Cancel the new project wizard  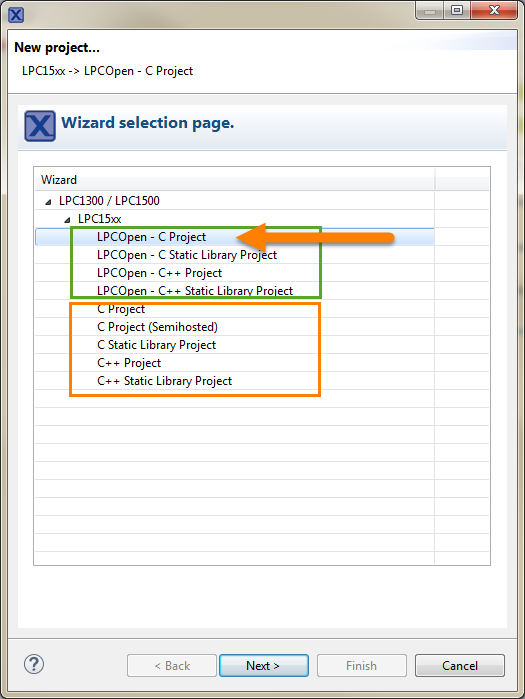pyautogui.click(x=460, y=666)
